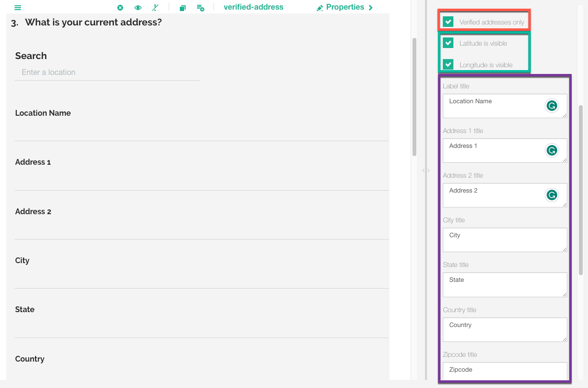Viewport: 588px width, 388px height.
Task: Click the verified-address question name
Action: click(253, 7)
